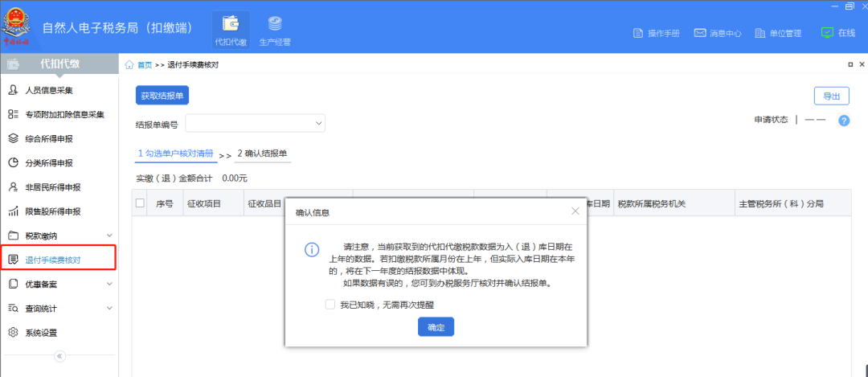868x377 pixels.
Task: Click the 操作手册 document icon
Action: [637, 33]
